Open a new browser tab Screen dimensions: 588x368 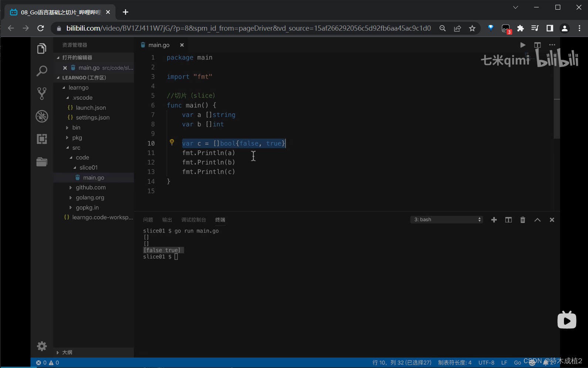126,12
